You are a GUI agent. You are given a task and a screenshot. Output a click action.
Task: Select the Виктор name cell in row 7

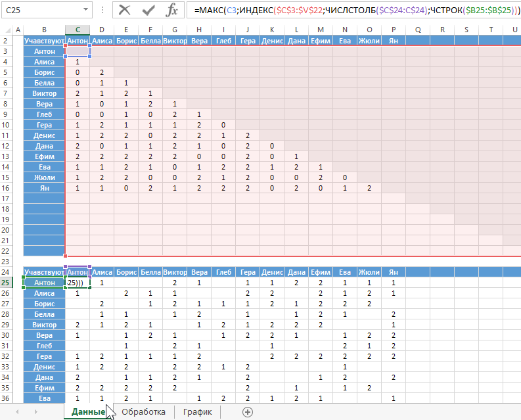click(x=44, y=93)
